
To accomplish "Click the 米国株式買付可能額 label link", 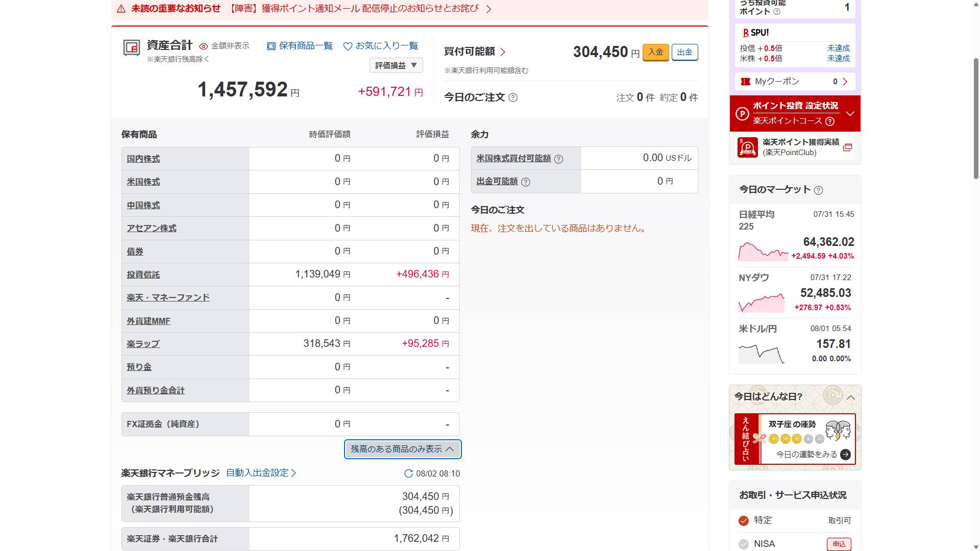I will (x=513, y=159).
